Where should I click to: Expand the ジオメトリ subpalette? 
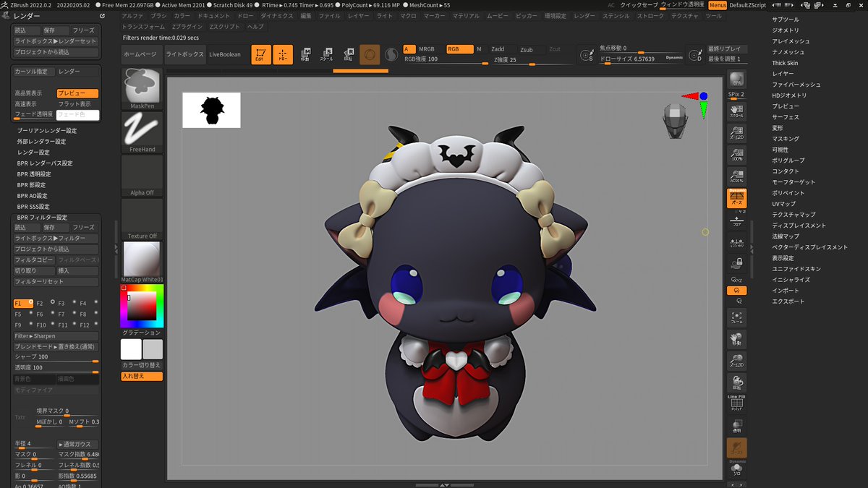786,30
